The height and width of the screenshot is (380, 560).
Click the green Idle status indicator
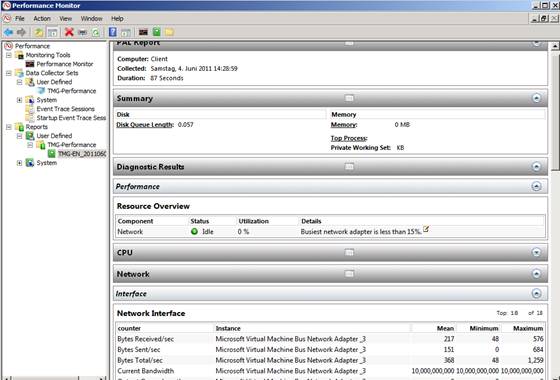pos(194,231)
